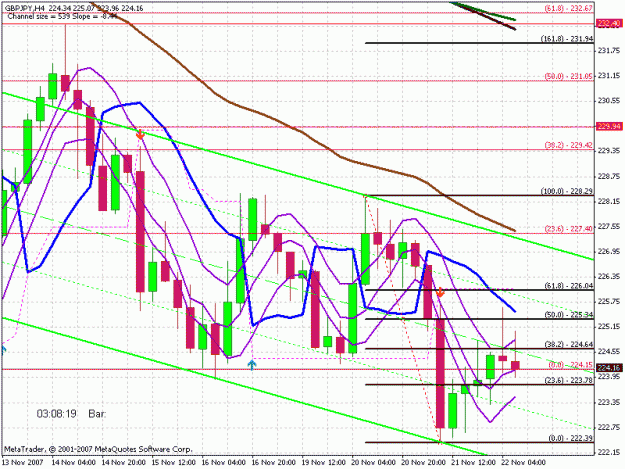
Task: Click the large red candle falling to 222.39
Action: pos(440,373)
